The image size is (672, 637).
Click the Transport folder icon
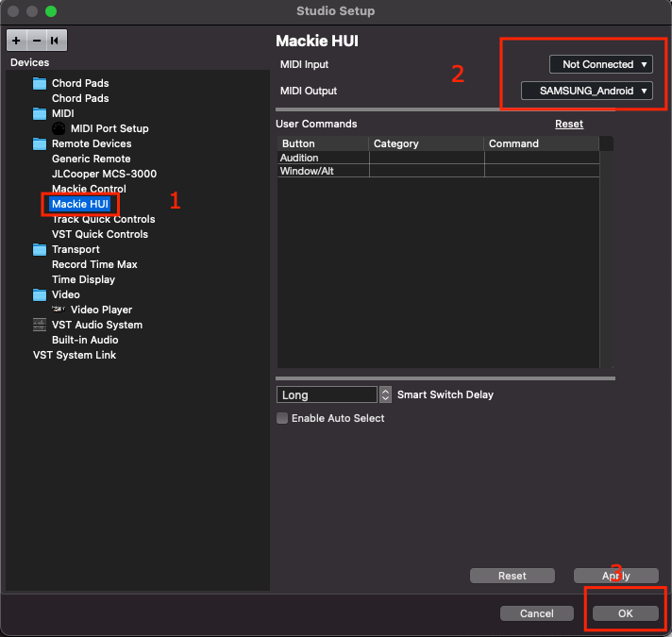point(39,249)
